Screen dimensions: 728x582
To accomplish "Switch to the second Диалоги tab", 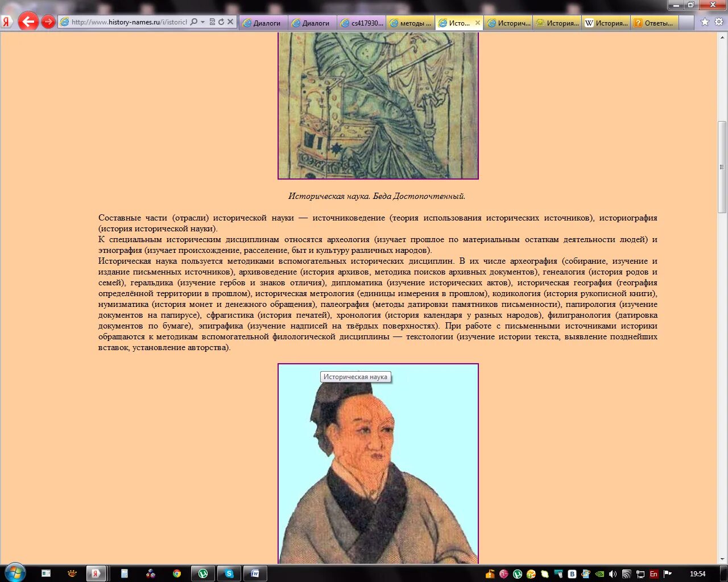I will 312,23.
